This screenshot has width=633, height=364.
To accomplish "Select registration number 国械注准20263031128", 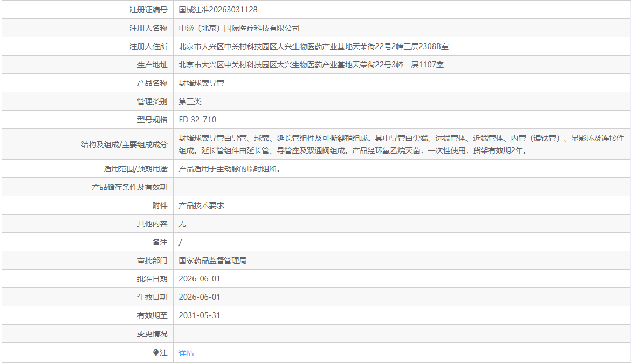I will pos(218,10).
